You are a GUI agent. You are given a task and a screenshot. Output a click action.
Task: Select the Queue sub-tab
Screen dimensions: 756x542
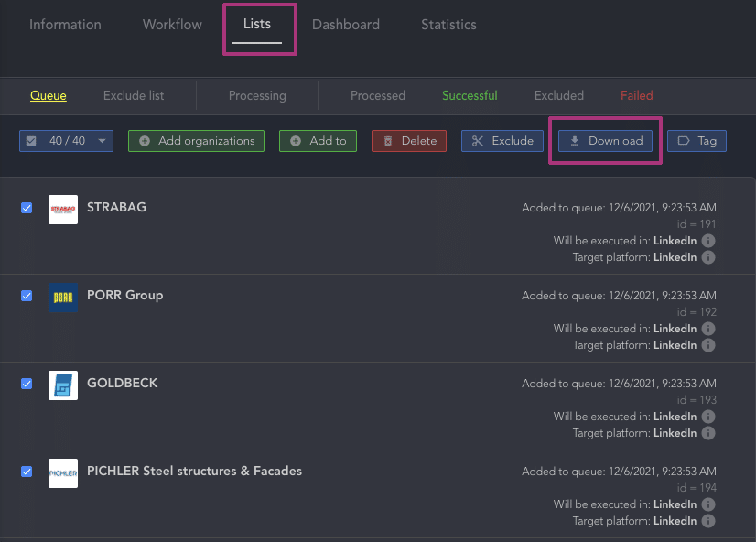click(x=49, y=95)
